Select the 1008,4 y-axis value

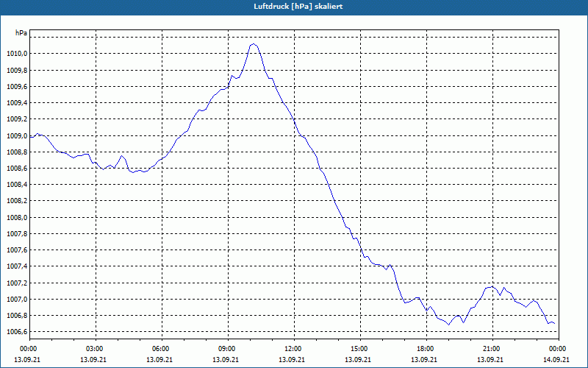click(17, 185)
